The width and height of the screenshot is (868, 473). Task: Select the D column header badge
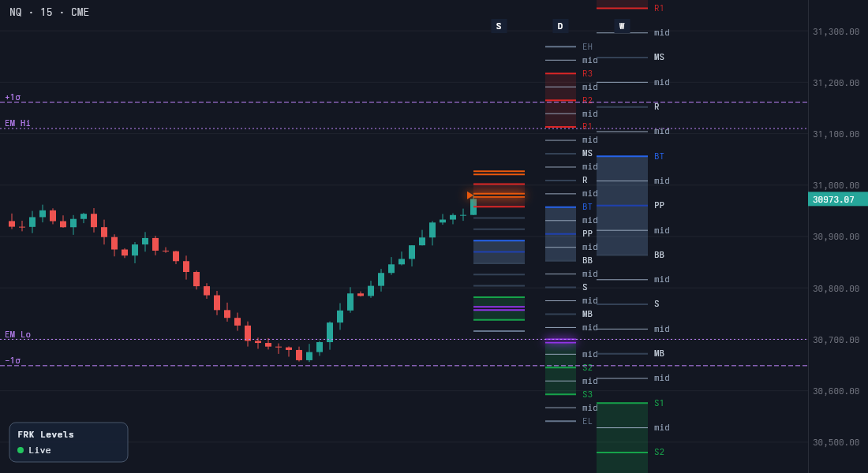tap(560, 26)
